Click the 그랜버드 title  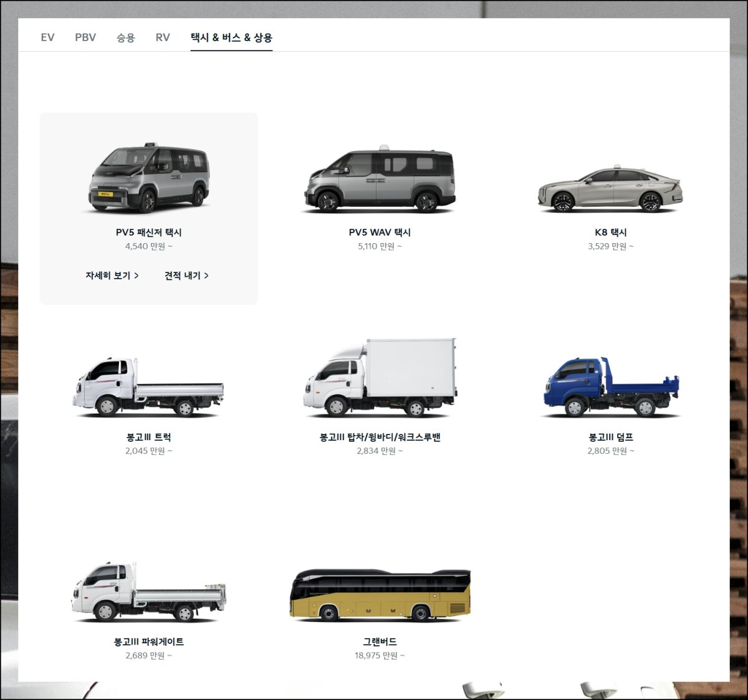(x=380, y=642)
